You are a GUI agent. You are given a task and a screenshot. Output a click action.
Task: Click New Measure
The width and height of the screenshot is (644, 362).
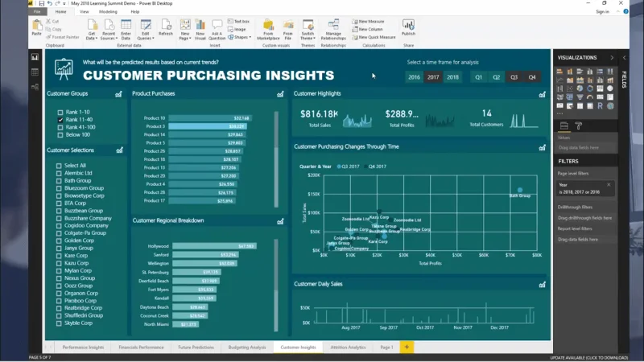[x=368, y=22]
